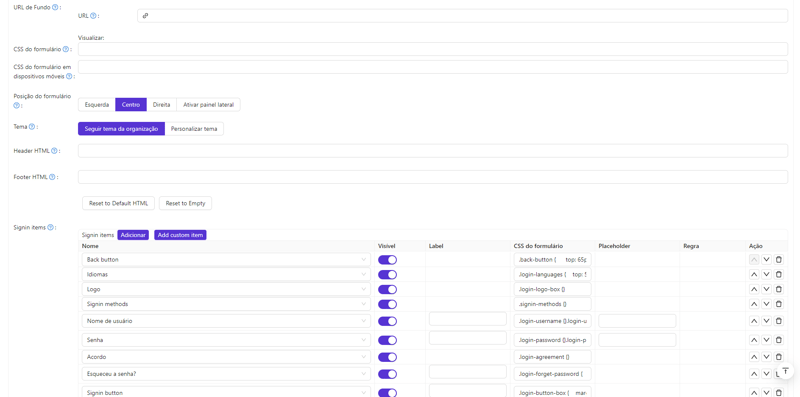Click the background URL input field
This screenshot has height=397, width=800.
(462, 16)
